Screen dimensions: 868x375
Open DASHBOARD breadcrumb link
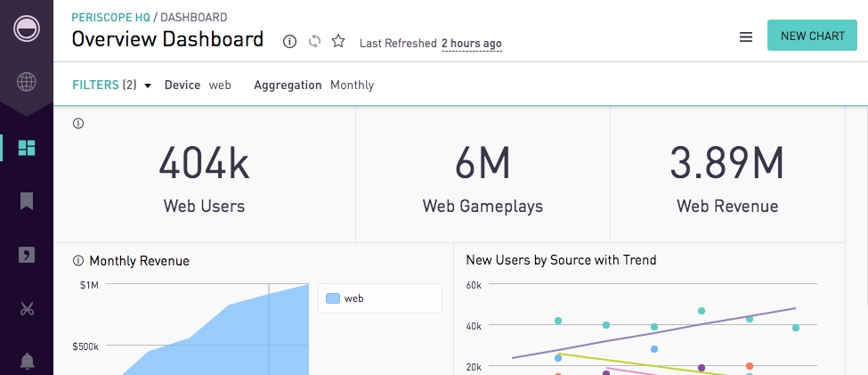tap(194, 17)
